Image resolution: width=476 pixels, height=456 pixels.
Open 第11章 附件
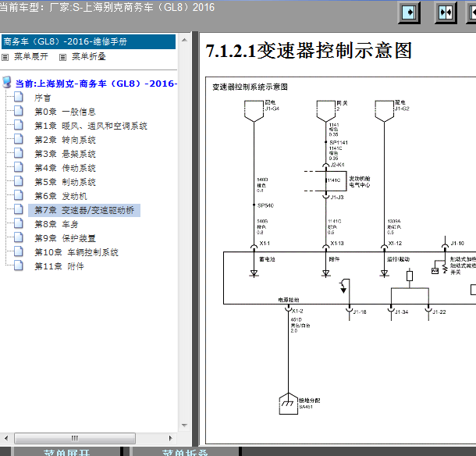tap(59, 266)
